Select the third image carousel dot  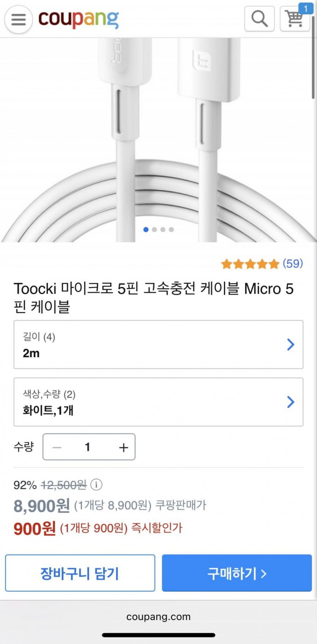163,229
